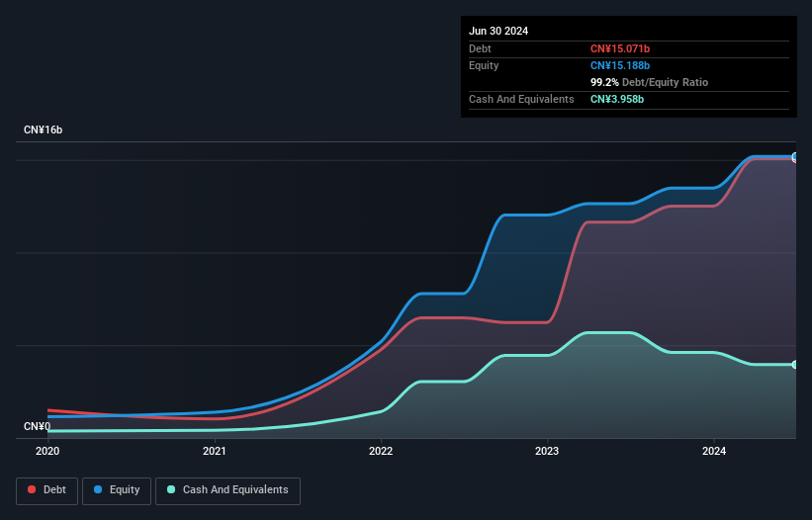Screen dimensions: 812x520
Task: Click the CN¥16b y-axis label
Action: click(x=43, y=130)
